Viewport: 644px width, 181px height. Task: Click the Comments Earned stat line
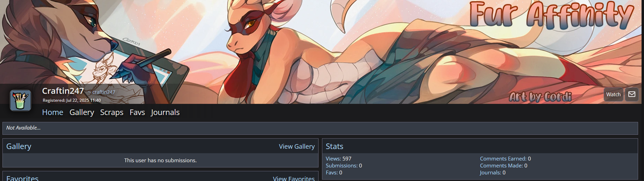coord(505,158)
